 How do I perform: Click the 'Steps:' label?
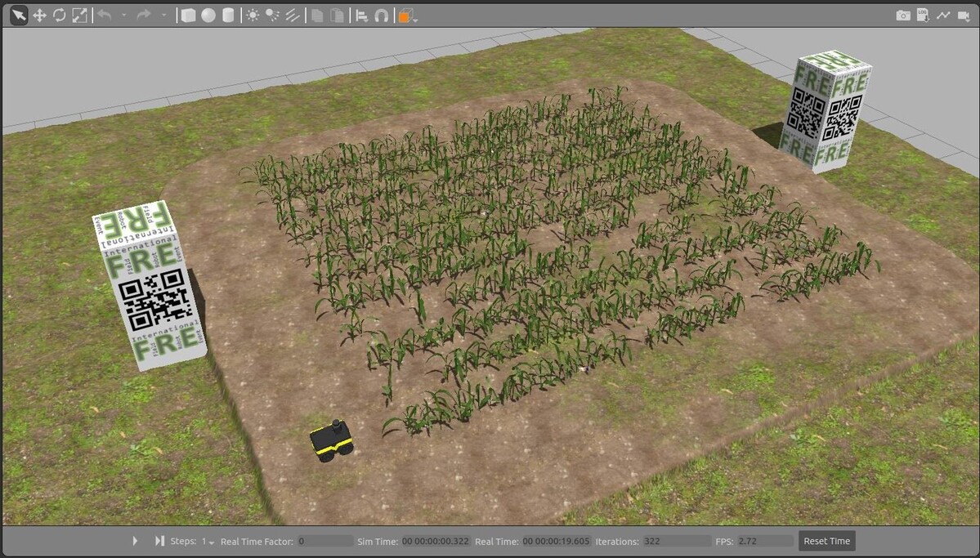pyautogui.click(x=184, y=541)
